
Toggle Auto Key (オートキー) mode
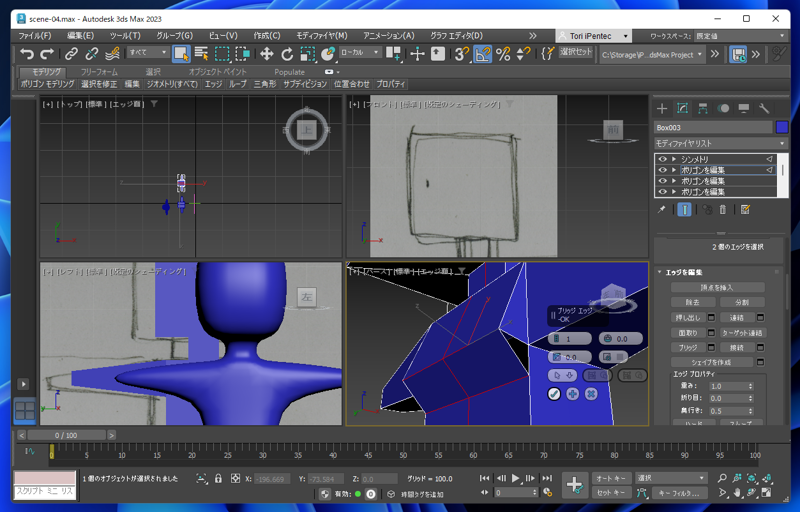coord(611,478)
